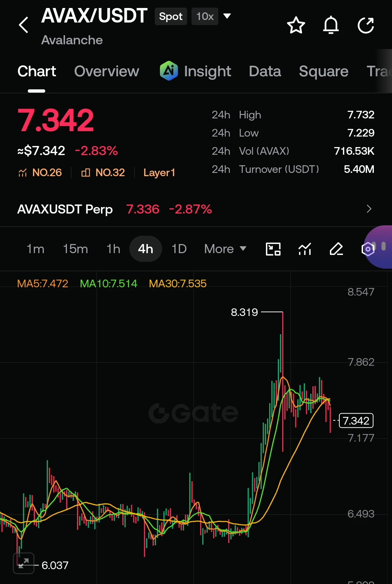392x584 pixels.
Task: Tap the 7.862 price axis label
Action: tap(361, 362)
